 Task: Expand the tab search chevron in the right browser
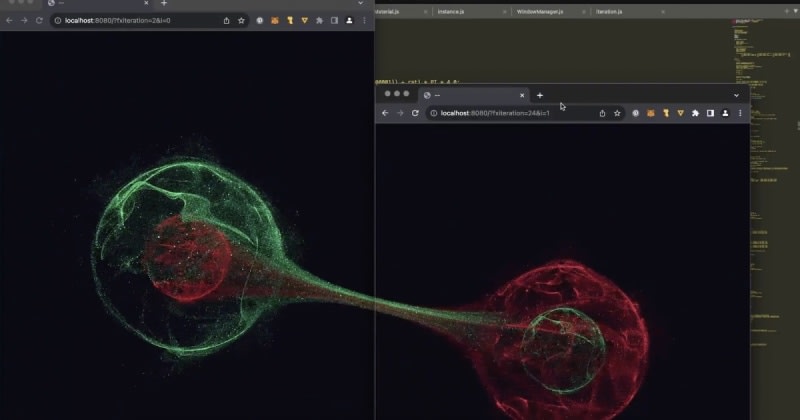click(x=736, y=95)
